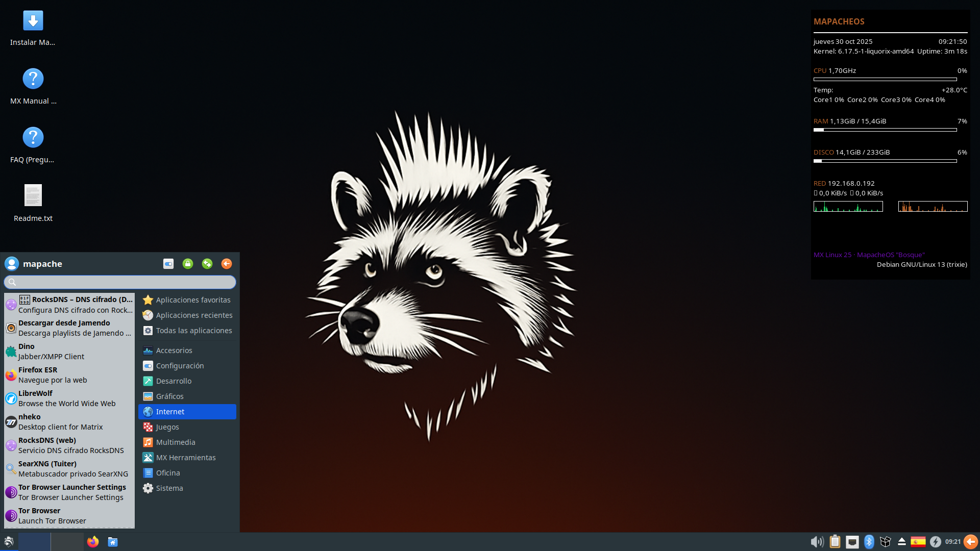The height and width of the screenshot is (551, 980).
Task: Open the settings icon in menu header
Action: tap(168, 264)
